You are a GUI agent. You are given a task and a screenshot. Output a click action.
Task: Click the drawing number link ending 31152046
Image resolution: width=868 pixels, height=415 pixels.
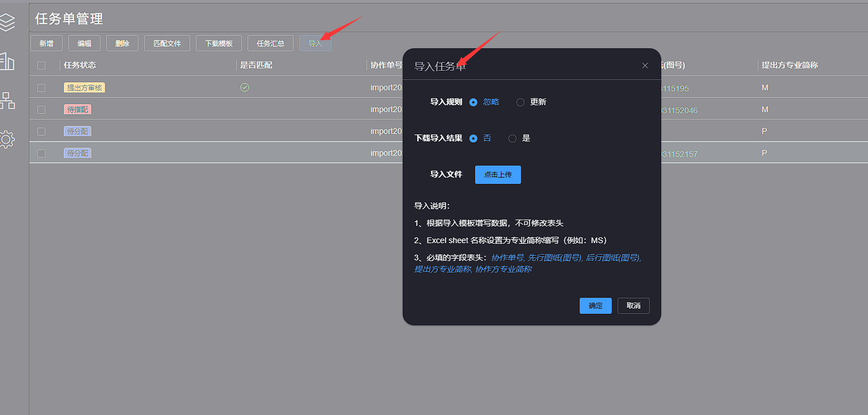click(x=680, y=110)
